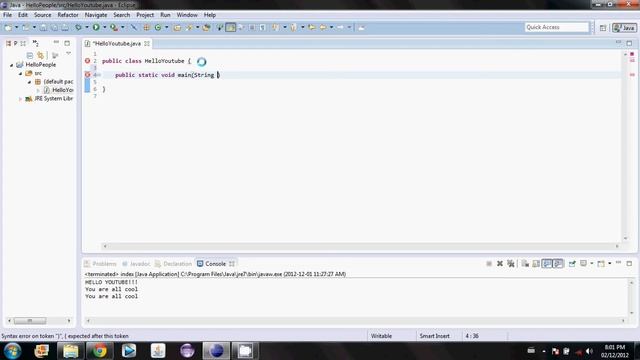Minimize the Console view panel
Viewport: 640px width, 360px height.
click(618, 263)
